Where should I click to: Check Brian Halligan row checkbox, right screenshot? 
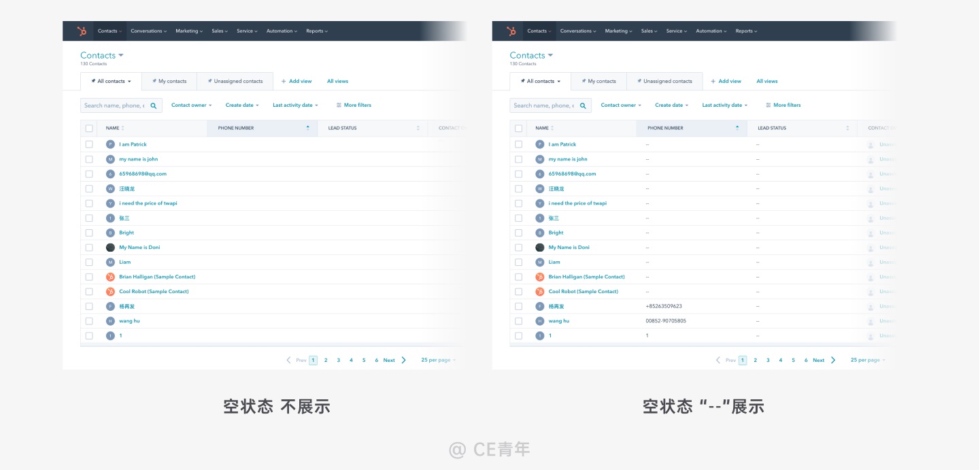click(519, 277)
